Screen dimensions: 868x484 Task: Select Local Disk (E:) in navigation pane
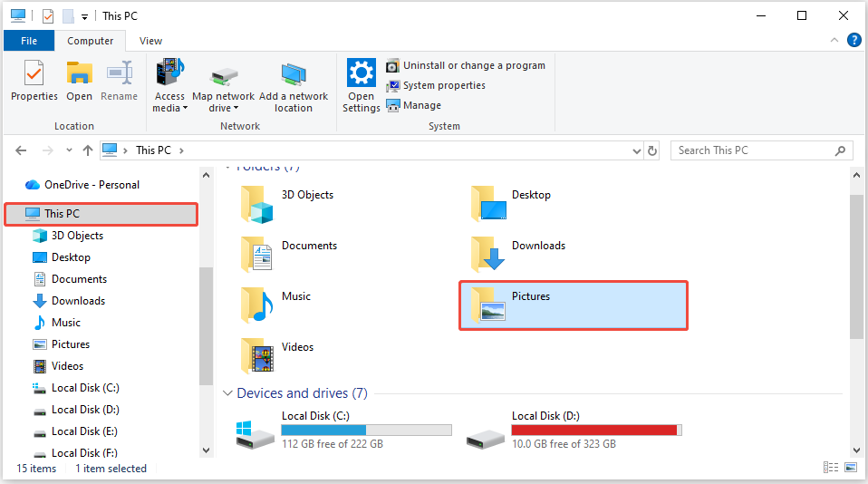click(75, 431)
